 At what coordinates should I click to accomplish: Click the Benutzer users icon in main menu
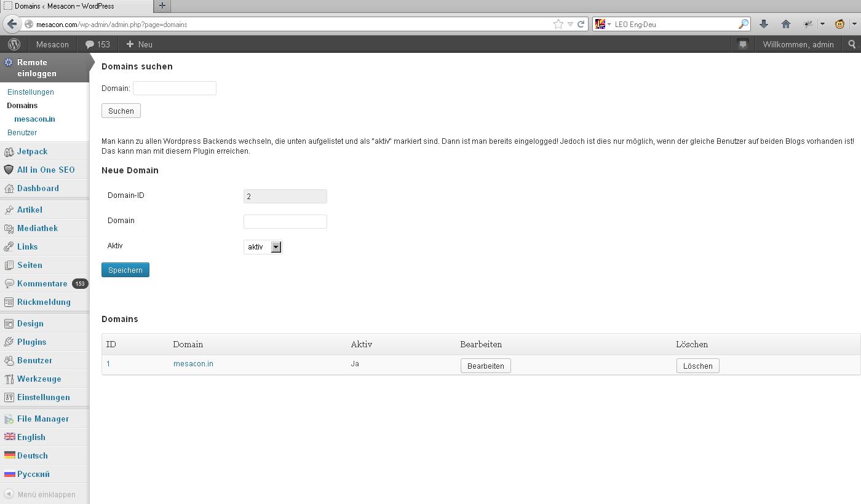coord(9,361)
